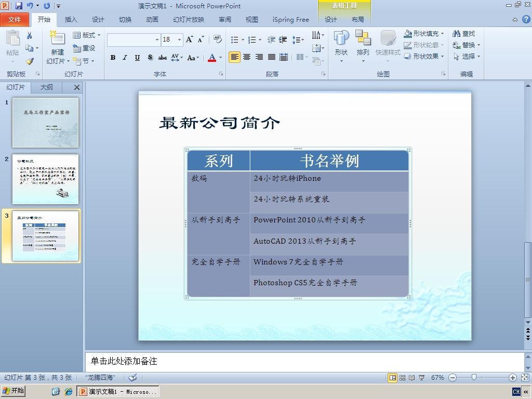The image size is (532, 399).
Task: Apply the red font color swatch
Action: (x=212, y=57)
